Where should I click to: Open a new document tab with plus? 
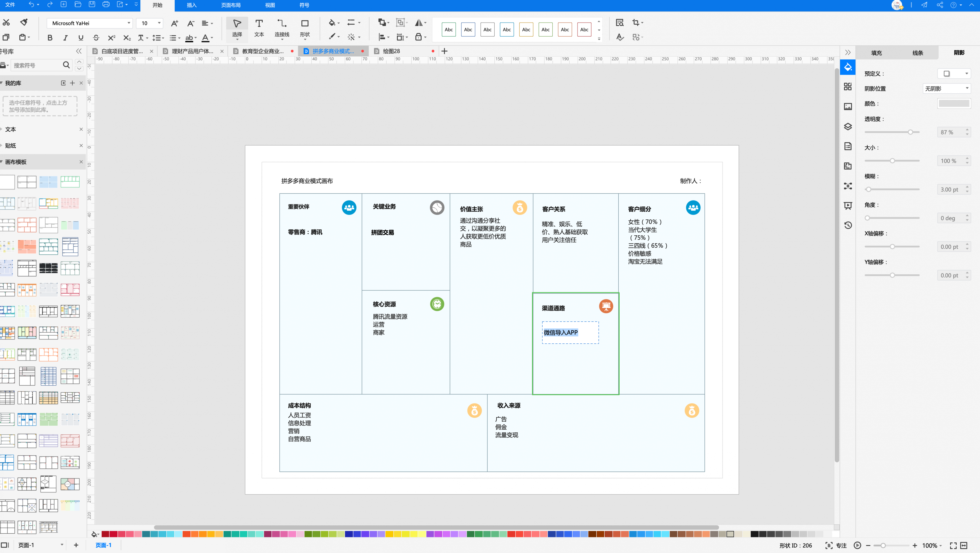click(444, 51)
